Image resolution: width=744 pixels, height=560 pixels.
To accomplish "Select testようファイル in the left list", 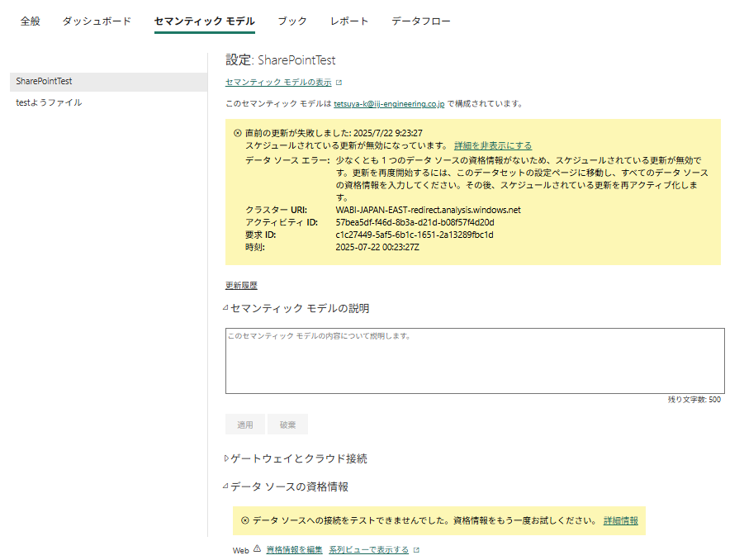I will coord(49,103).
